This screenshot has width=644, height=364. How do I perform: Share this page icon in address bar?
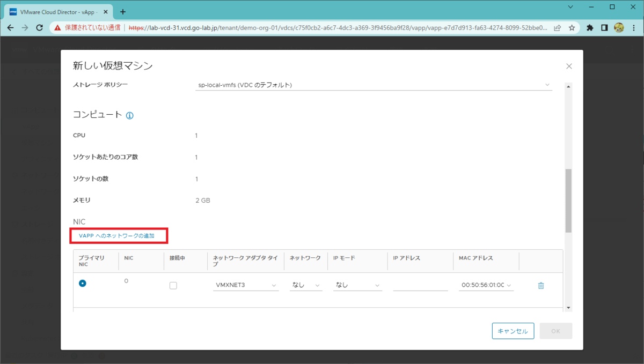coord(558,27)
